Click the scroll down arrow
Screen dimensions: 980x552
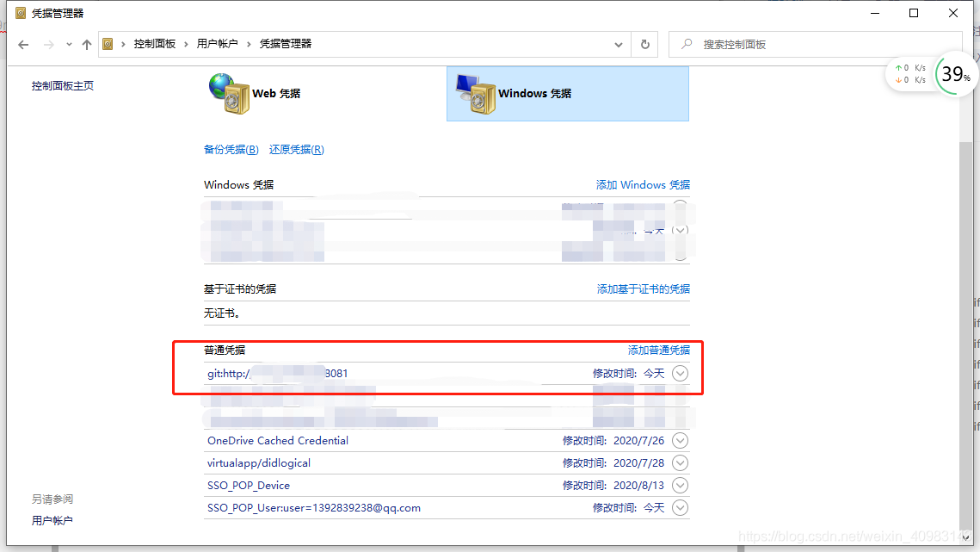click(965, 537)
